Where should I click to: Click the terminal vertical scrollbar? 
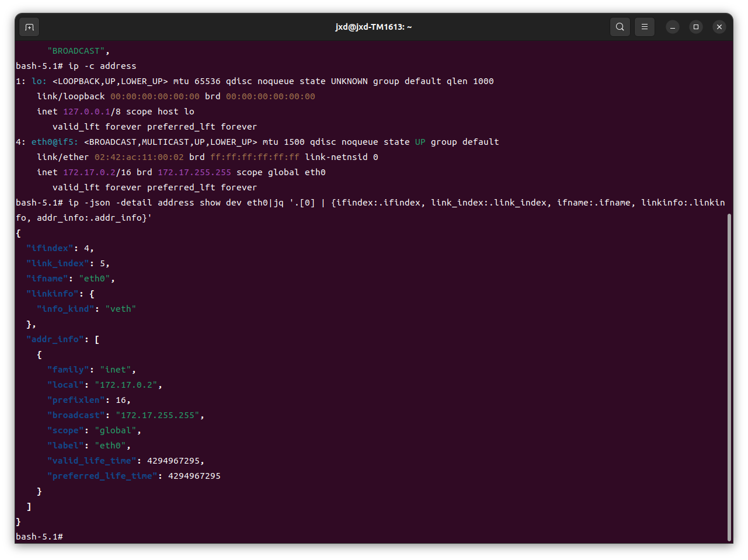coord(729,378)
